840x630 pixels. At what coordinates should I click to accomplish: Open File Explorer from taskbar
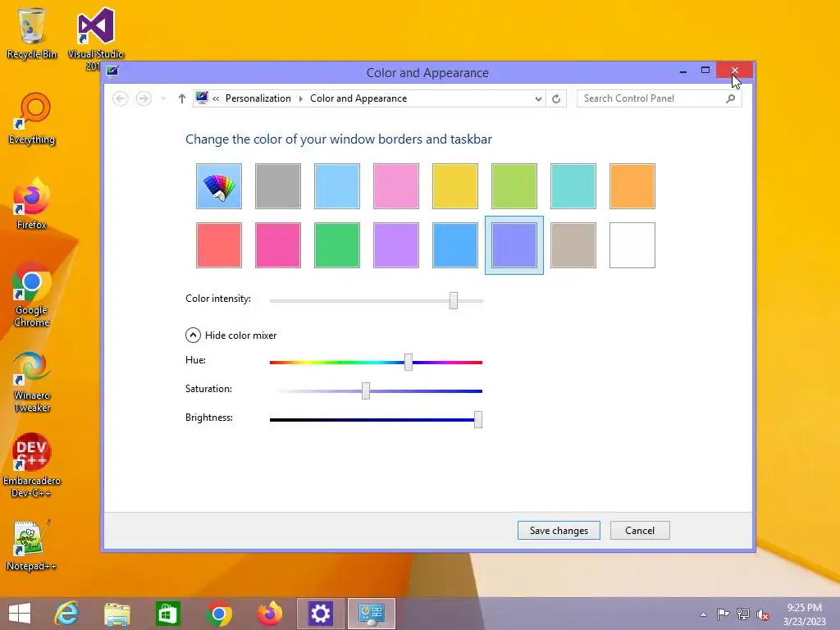pyautogui.click(x=117, y=614)
